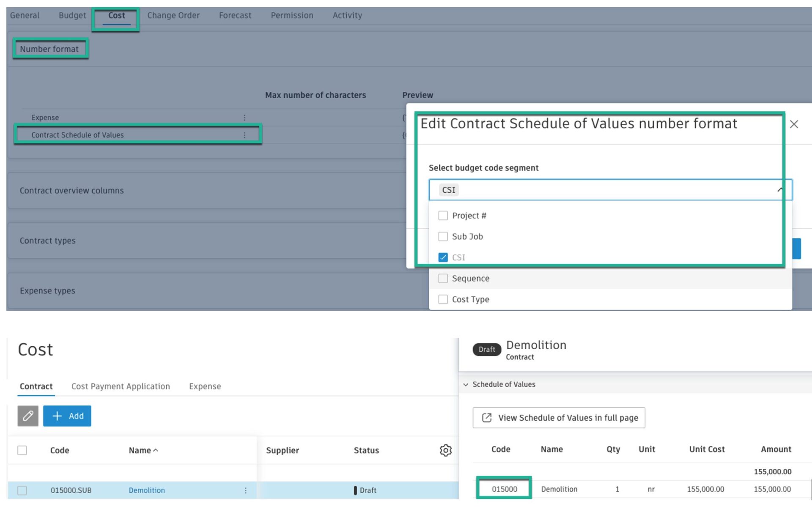Select the pencil edit icon above the contract table
812x509 pixels.
[x=28, y=416]
